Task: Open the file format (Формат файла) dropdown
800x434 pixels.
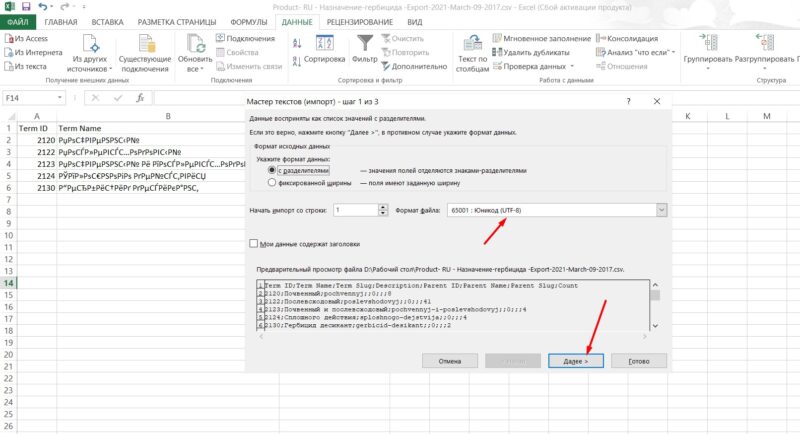Action: 661,210
